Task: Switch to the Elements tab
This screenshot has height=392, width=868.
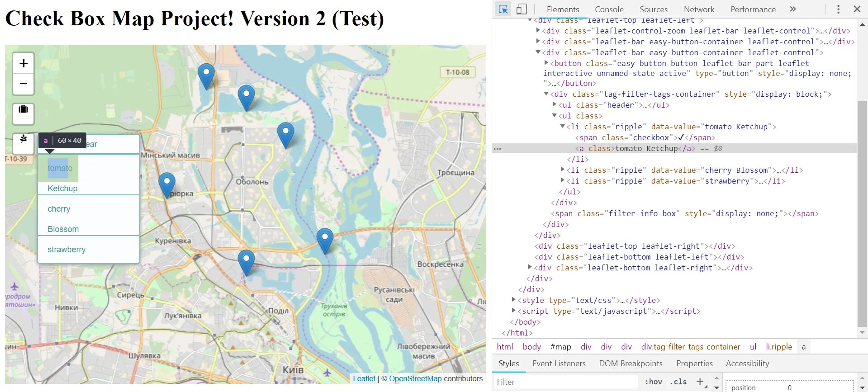Action: tap(563, 9)
